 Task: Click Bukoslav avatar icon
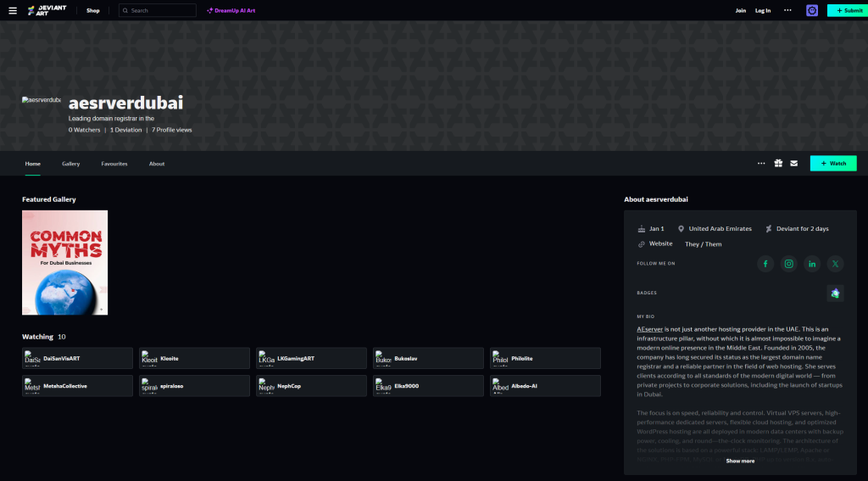[383, 359]
